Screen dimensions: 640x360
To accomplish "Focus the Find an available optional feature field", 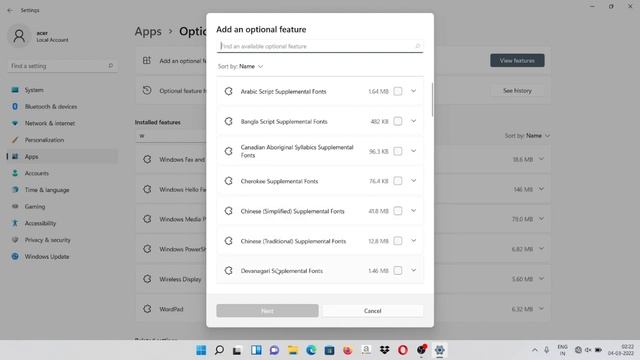I will coord(320,46).
